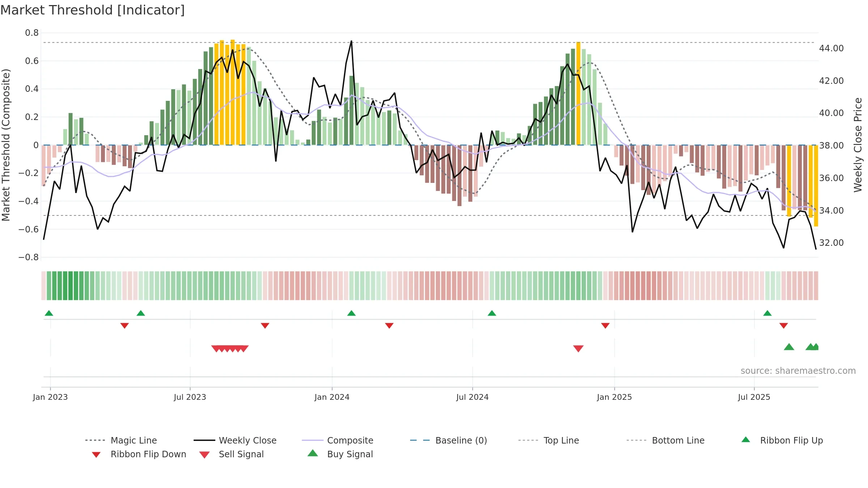Click the orange bar at the late 2024 peak
This screenshot has width=868, height=488.
(578, 93)
